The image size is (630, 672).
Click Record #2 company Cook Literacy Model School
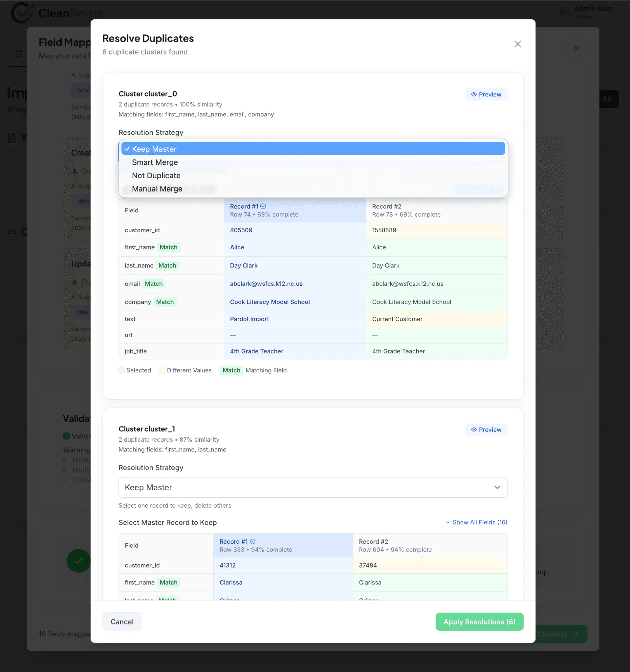click(412, 302)
